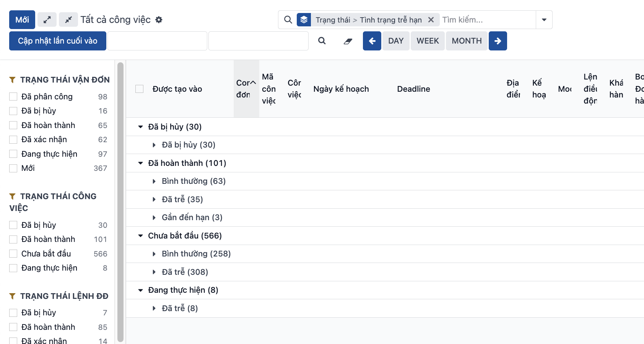The image size is (644, 344).
Task: Click the expand-all arrows icon
Action: 47,19
